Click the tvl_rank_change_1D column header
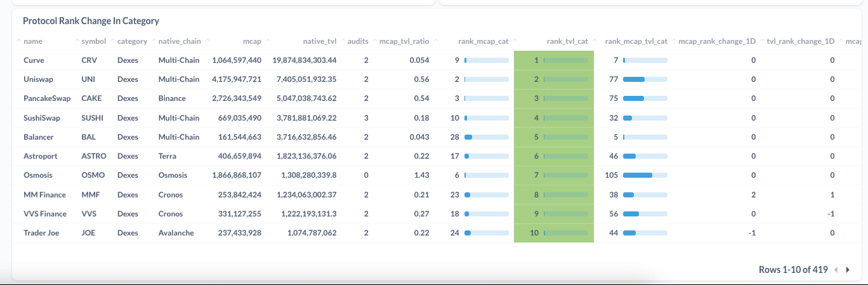This screenshot has width=868, height=285. coord(801,41)
